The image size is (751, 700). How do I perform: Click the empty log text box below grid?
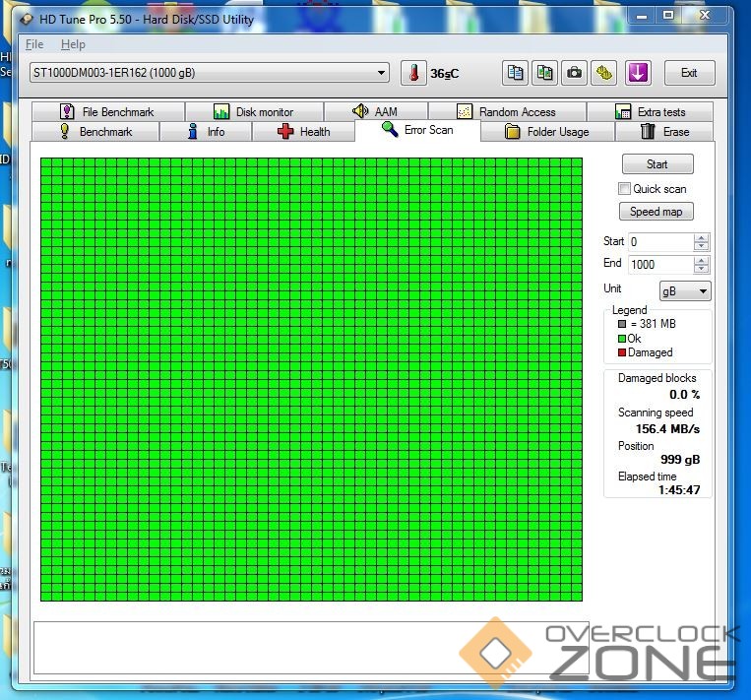tap(311, 648)
